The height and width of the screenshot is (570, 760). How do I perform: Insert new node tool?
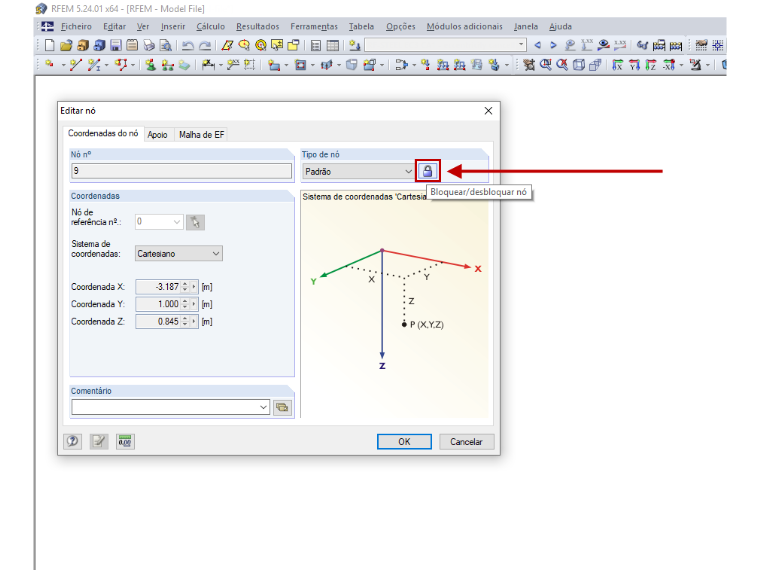pos(49,64)
